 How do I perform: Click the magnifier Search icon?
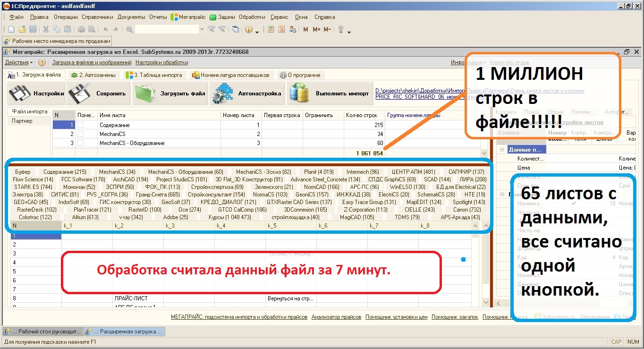click(129, 29)
